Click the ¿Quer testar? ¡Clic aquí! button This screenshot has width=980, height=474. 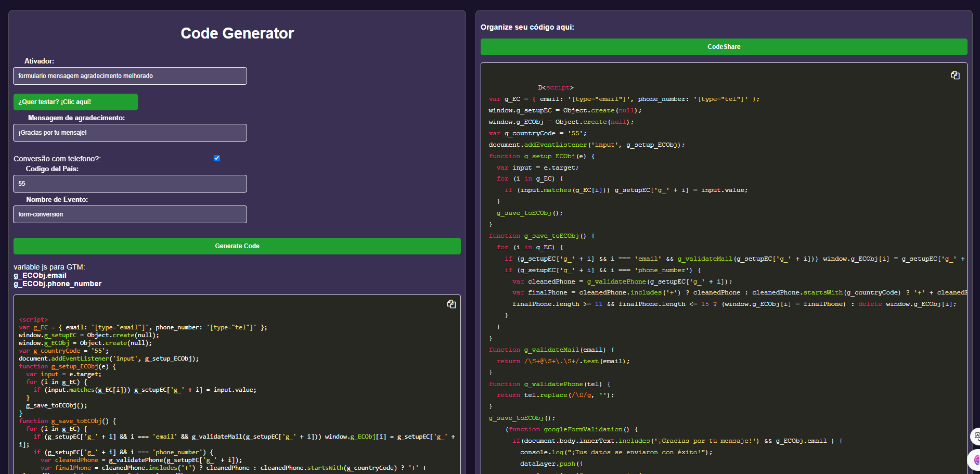pos(75,102)
